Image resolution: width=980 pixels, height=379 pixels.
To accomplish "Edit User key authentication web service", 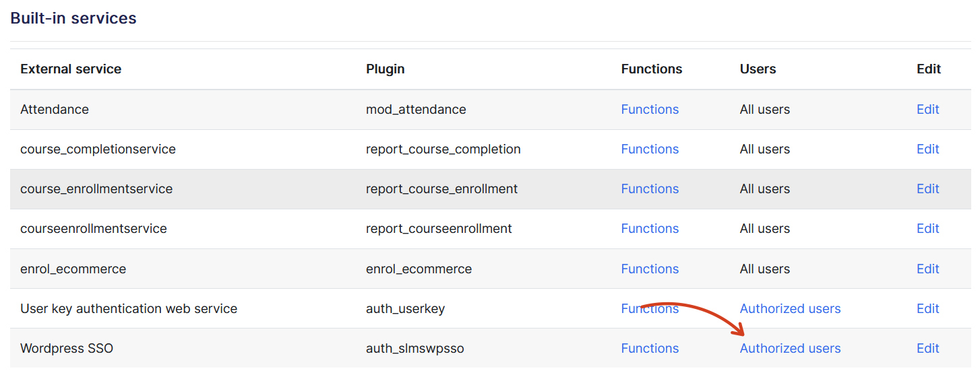I will [927, 308].
